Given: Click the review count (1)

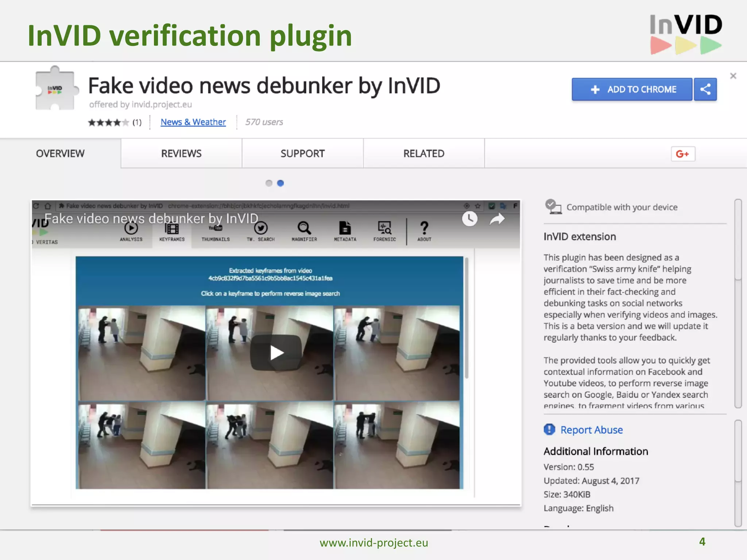Looking at the screenshot, I should coord(137,122).
